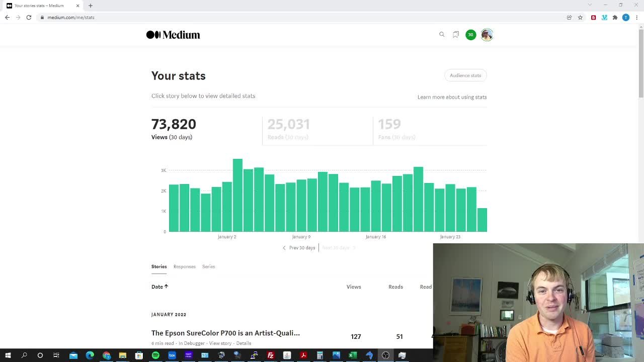644x362 pixels.
Task: Click the Audience stats button
Action: pos(465,75)
